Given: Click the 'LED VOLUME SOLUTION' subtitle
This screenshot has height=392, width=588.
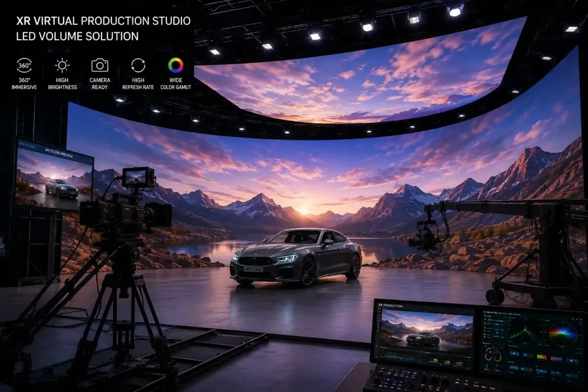Looking at the screenshot, I should click(77, 36).
